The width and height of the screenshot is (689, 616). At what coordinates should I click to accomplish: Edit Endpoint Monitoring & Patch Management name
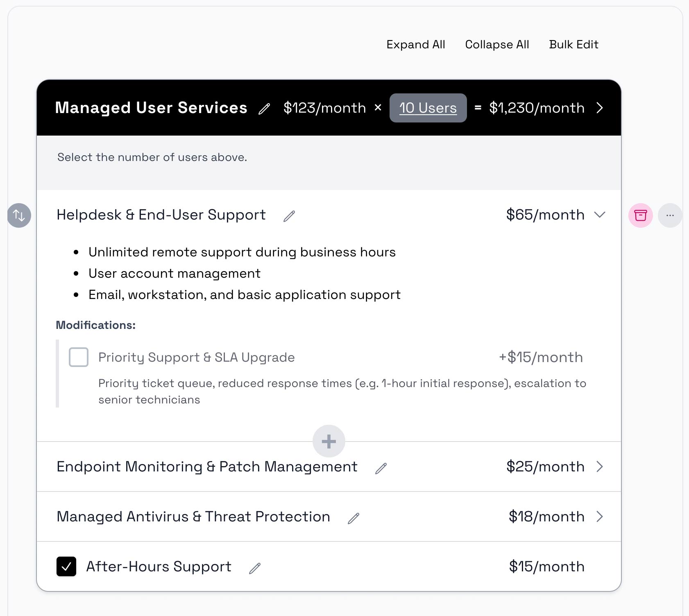(381, 467)
